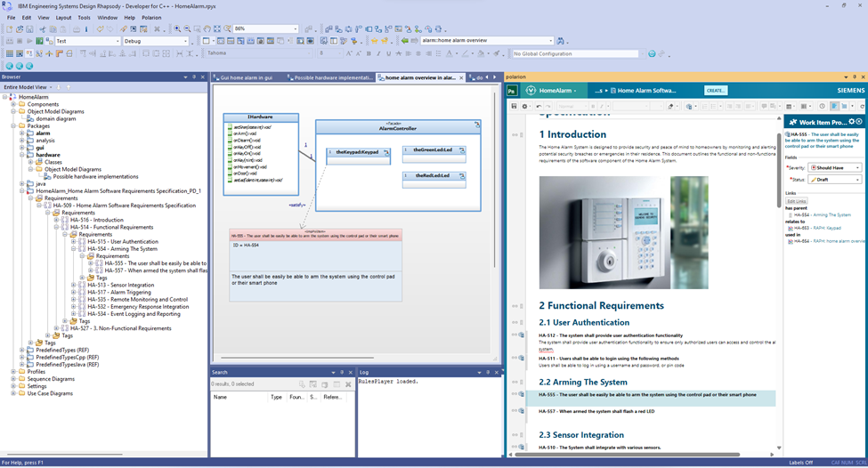Click the Polarion Pn logo icon

(512, 91)
